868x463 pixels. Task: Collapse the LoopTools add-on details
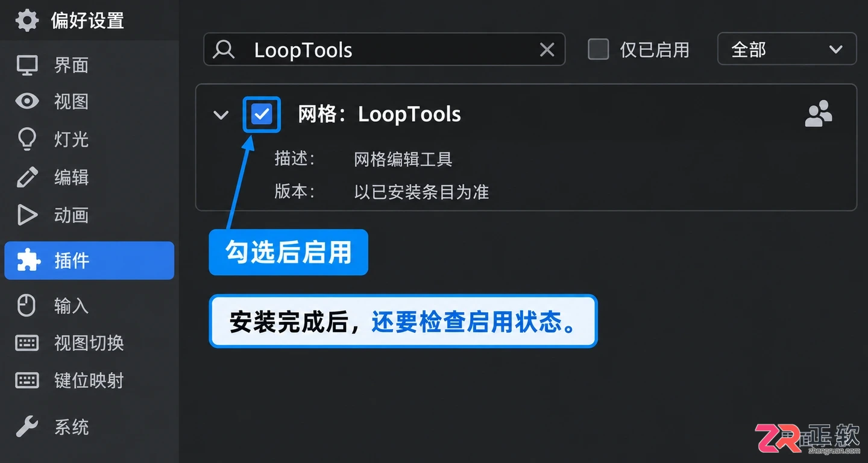click(221, 115)
